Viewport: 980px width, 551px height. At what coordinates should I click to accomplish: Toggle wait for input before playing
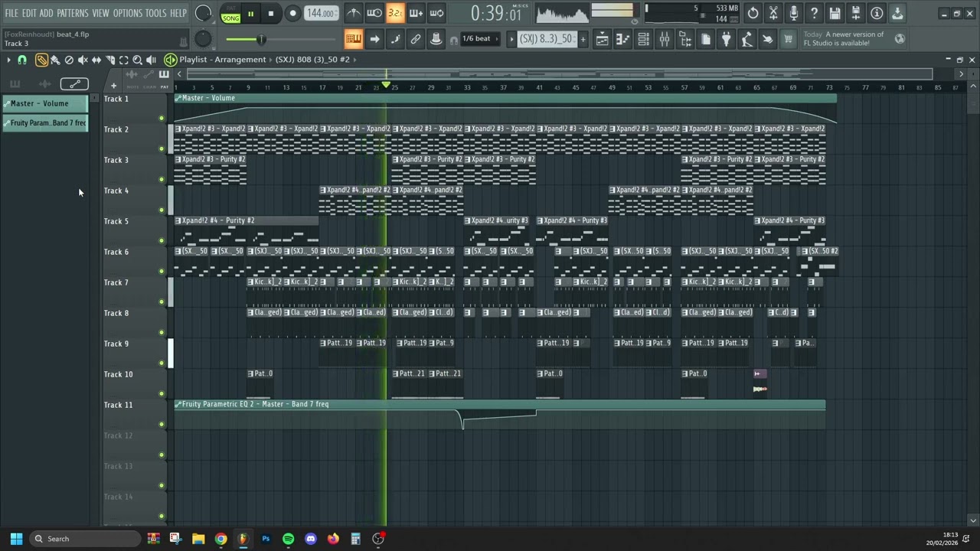[x=374, y=13]
